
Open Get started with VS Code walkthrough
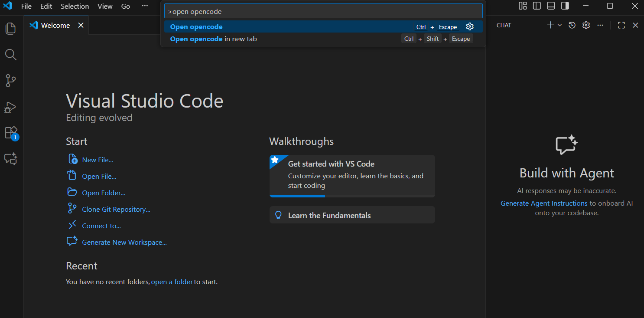352,176
